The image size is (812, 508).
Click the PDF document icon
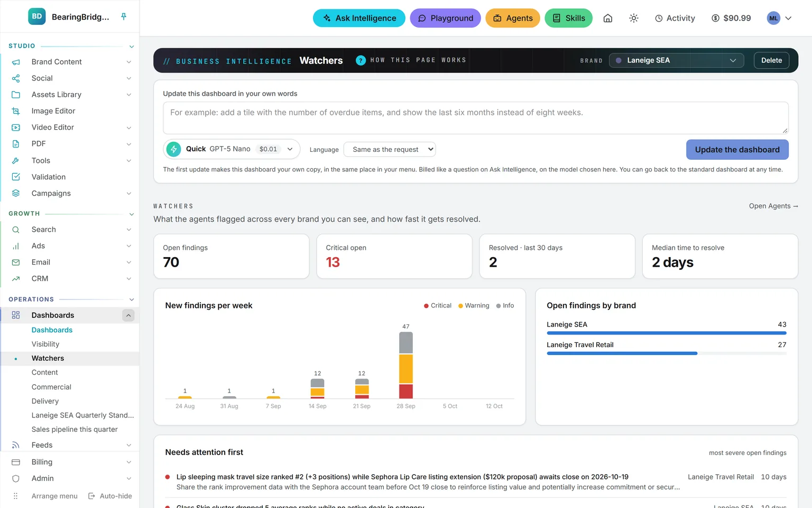click(16, 144)
